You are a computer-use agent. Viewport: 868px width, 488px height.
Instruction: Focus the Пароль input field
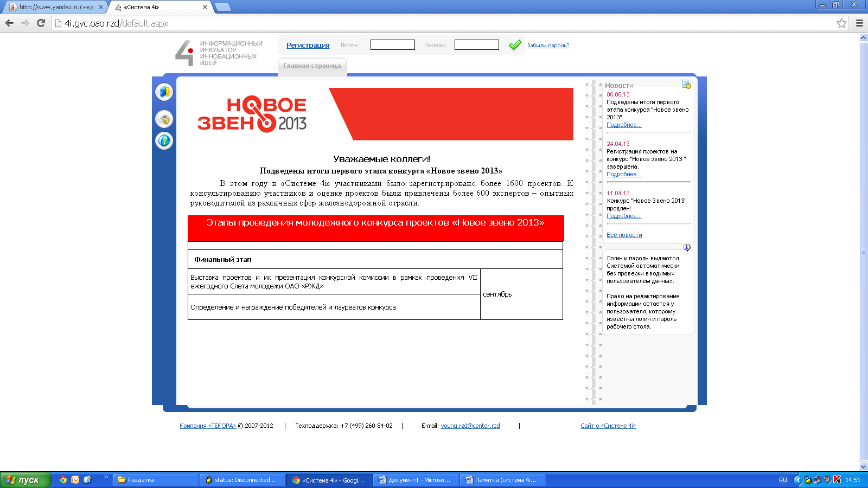[x=477, y=45]
